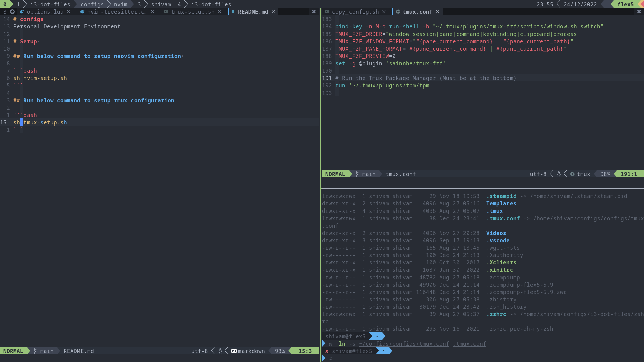Click the Lua icon on options.lua tab
Image resolution: width=644 pixels, height=362 pixels.
pos(22,12)
